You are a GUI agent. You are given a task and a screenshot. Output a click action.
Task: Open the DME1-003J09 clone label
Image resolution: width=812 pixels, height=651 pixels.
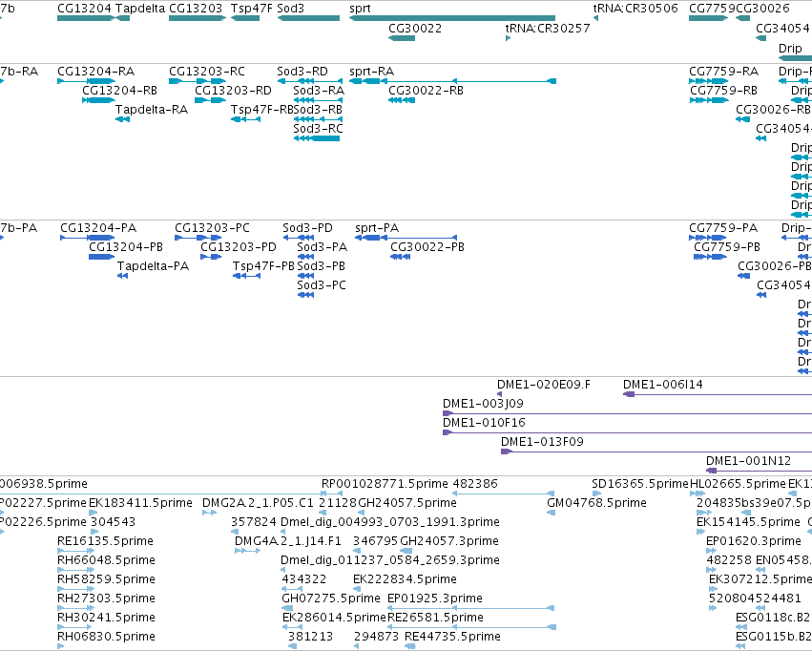[483, 404]
